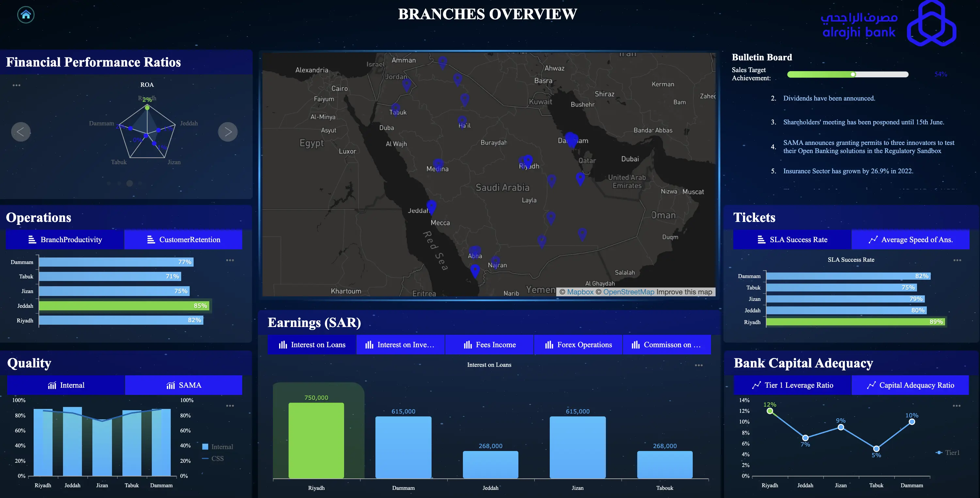Open the Average Speed of Ans. tab
This screenshot has height=498, width=980.
910,240
